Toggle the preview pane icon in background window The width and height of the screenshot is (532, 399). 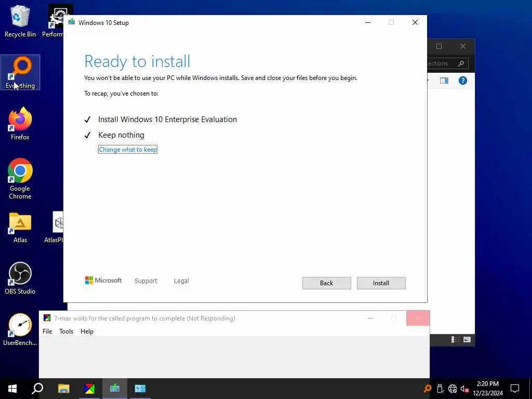point(444,81)
